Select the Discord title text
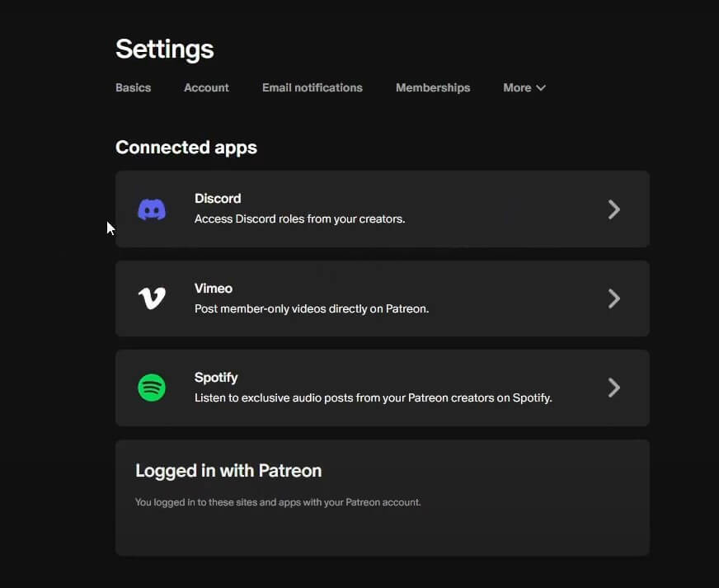Screen dimensions: 719x588 click(218, 198)
